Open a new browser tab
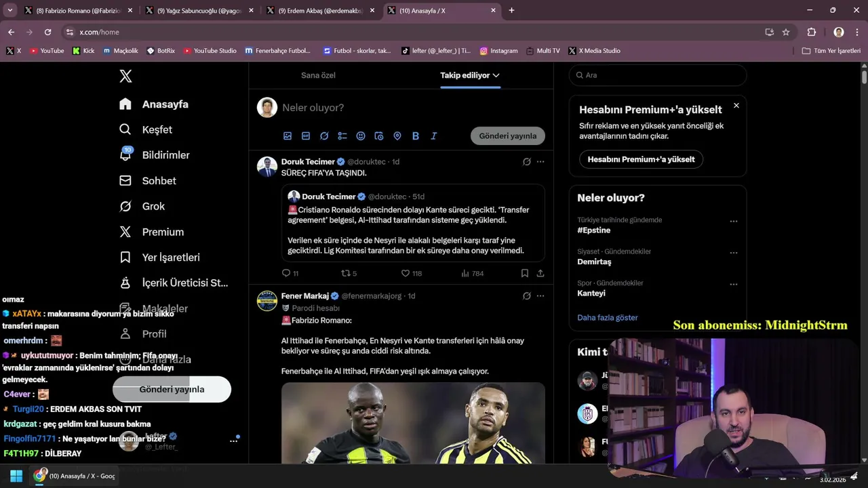 (511, 10)
